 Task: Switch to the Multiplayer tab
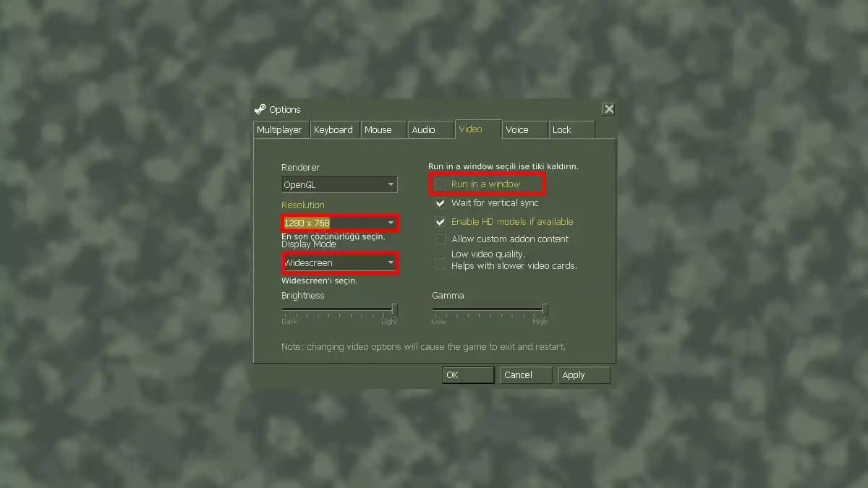click(280, 129)
